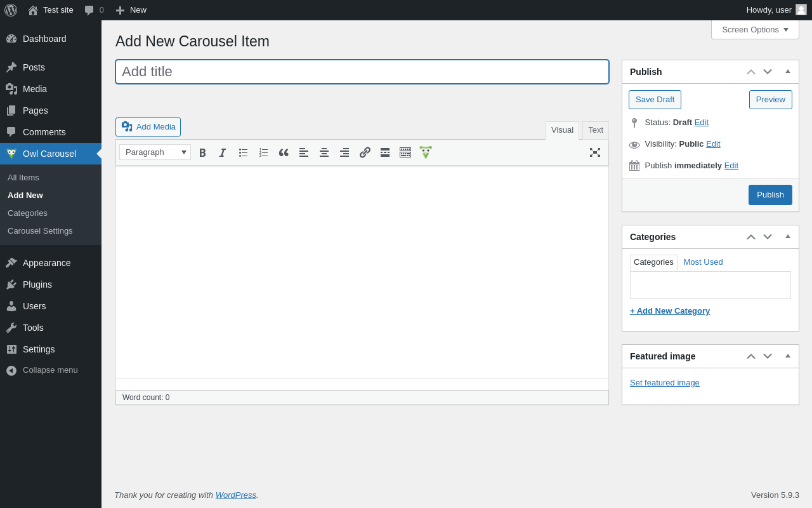This screenshot has width=812, height=508.
Task: Edit the publish date
Action: 731,165
